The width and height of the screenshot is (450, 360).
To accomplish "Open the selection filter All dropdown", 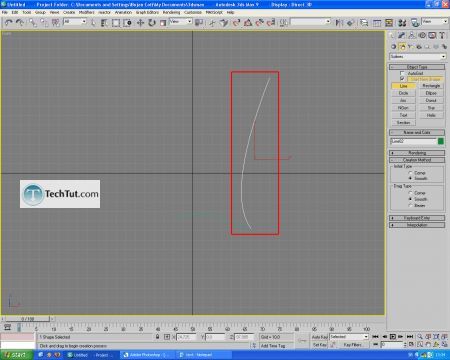I will coord(75,22).
